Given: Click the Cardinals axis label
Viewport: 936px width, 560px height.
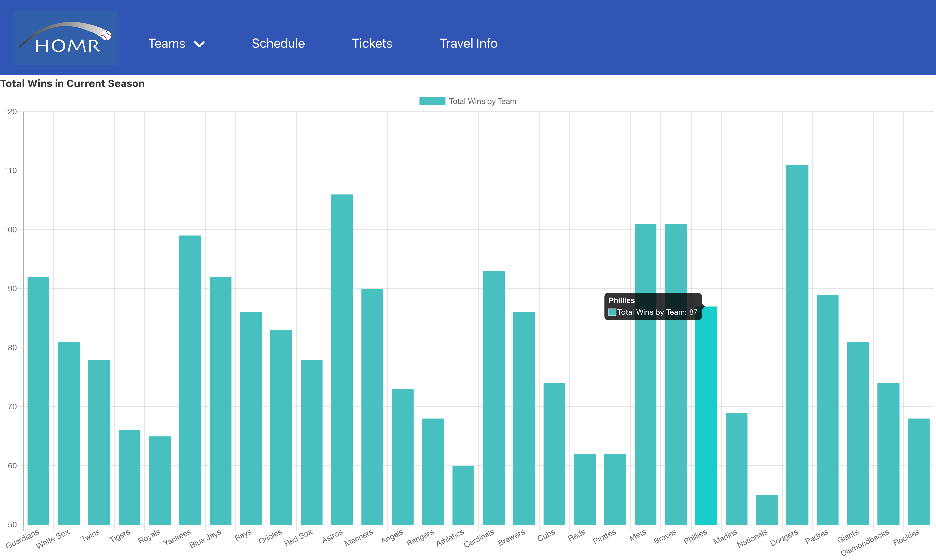Looking at the screenshot, I should (479, 539).
